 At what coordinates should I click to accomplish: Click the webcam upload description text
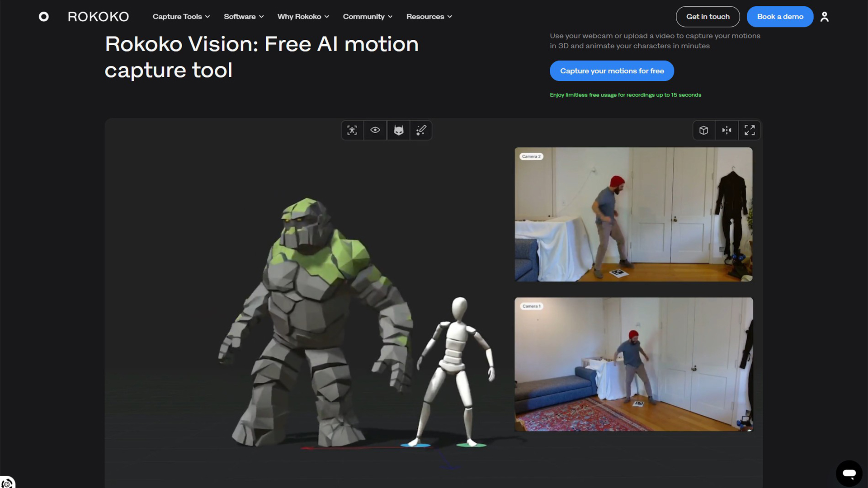[x=655, y=41]
